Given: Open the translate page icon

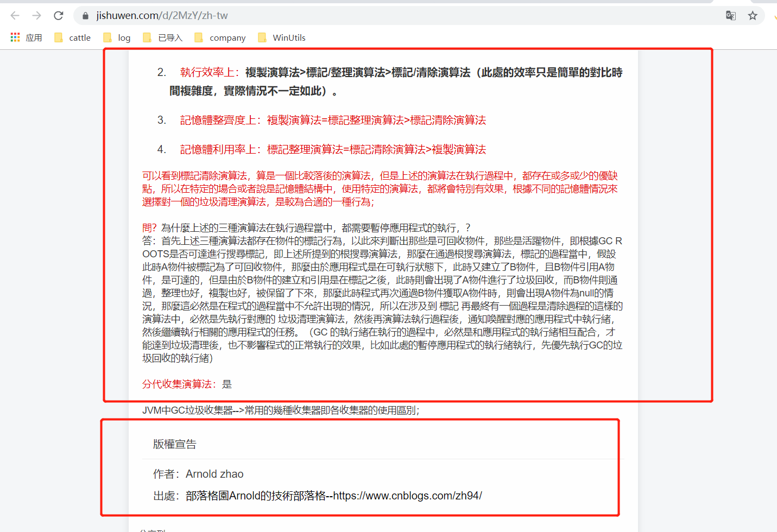Looking at the screenshot, I should point(731,16).
